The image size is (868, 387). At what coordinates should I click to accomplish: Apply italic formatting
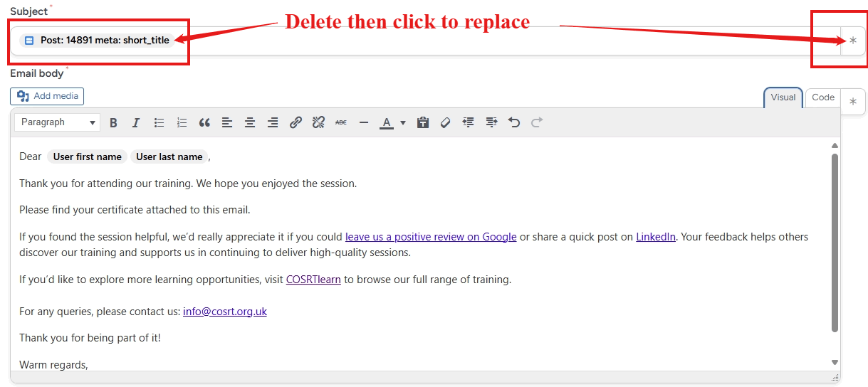click(136, 122)
